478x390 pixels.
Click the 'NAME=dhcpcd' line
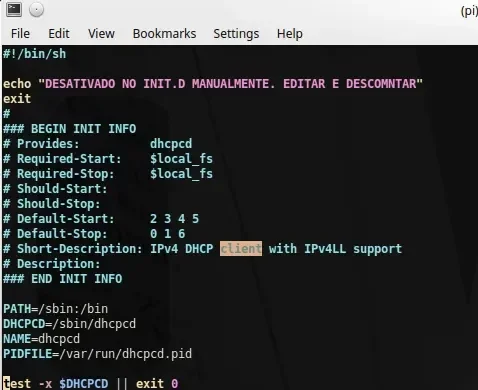click(x=42, y=339)
